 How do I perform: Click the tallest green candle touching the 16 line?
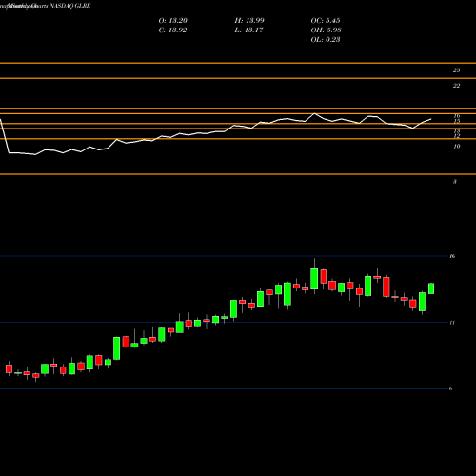point(314,279)
